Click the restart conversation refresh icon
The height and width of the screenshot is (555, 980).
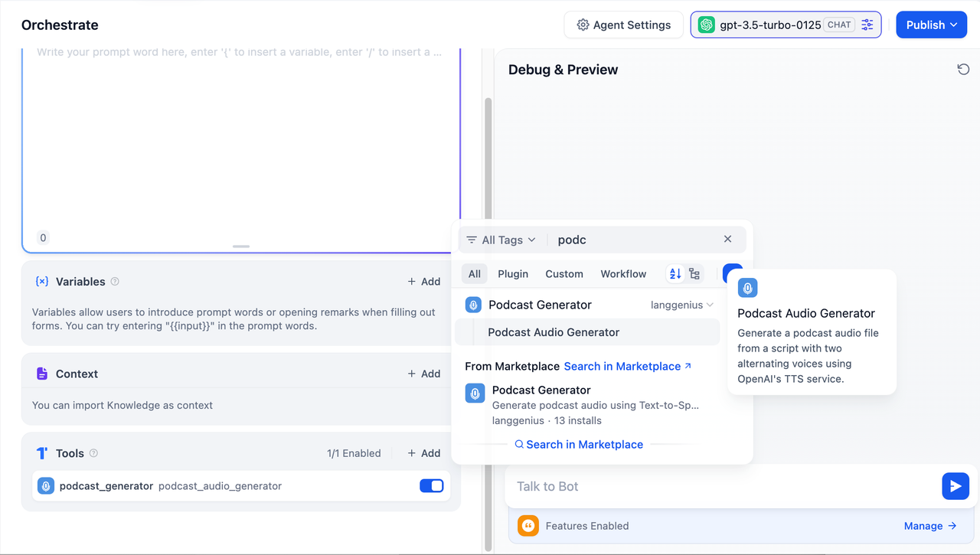963,70
